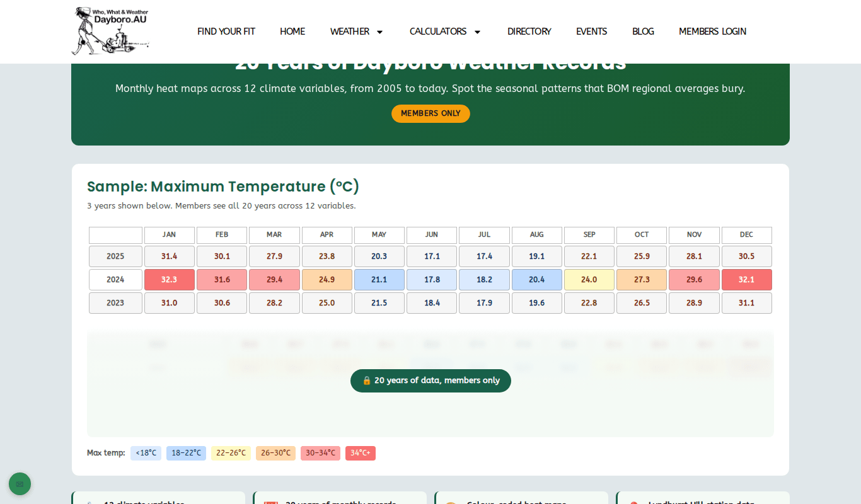861x504 pixels.
Task: Select the 34°C+ legend swatch
Action: (361, 453)
